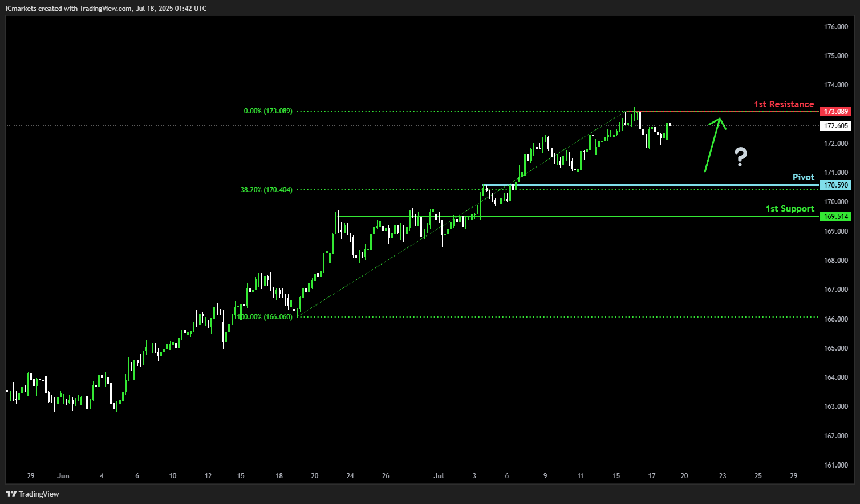Screen dimensions: 860x504
Task: Click the 166.000 price axis label
Action: pos(836,319)
